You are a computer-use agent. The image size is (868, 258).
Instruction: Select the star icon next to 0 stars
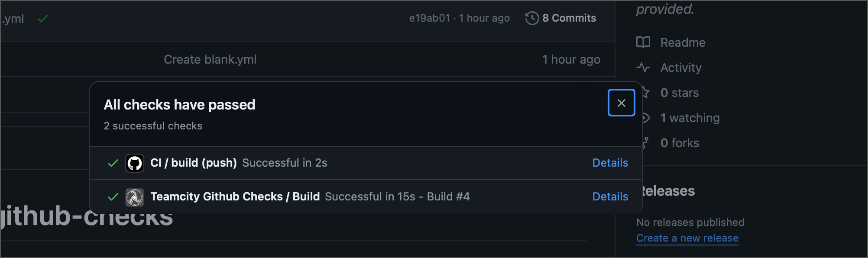[644, 92]
